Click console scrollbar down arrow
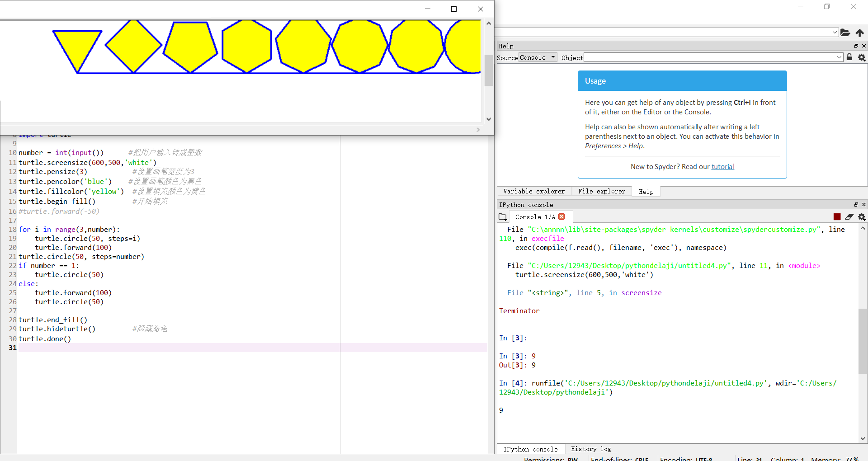The width and height of the screenshot is (868, 461). pyautogui.click(x=863, y=438)
